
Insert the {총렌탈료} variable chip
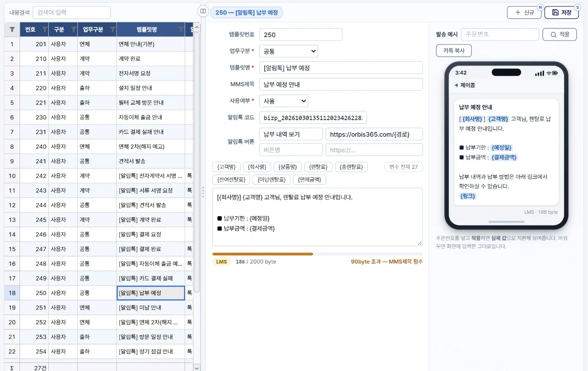click(x=352, y=167)
